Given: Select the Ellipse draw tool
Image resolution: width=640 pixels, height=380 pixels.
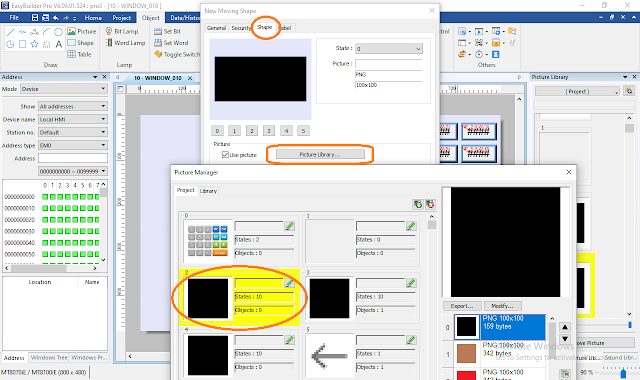Looking at the screenshot, I should (59, 31).
